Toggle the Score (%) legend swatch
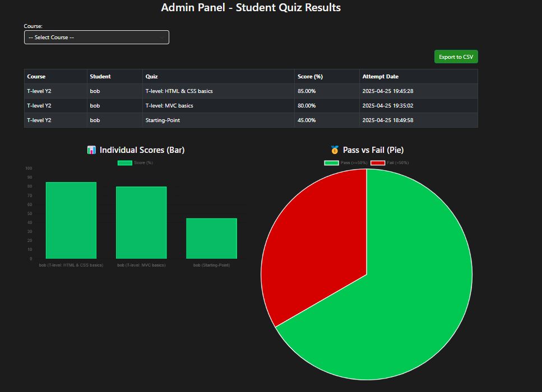This screenshot has height=392, width=542. click(125, 162)
